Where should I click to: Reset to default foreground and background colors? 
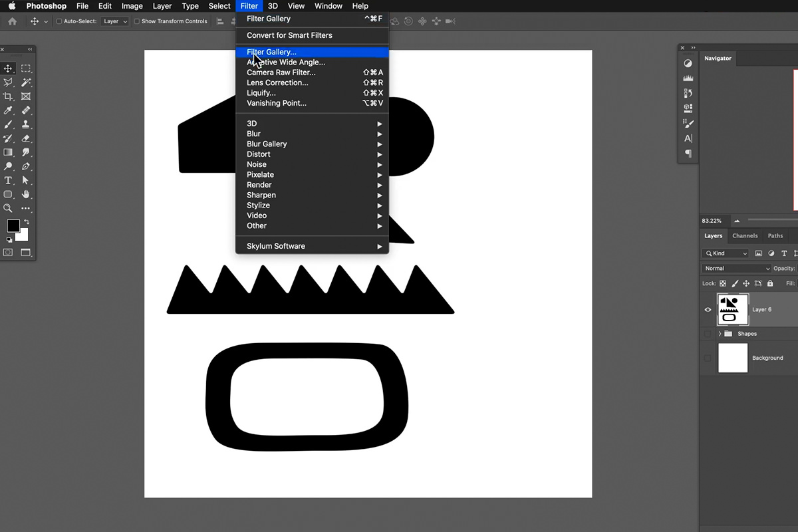[x=9, y=239]
